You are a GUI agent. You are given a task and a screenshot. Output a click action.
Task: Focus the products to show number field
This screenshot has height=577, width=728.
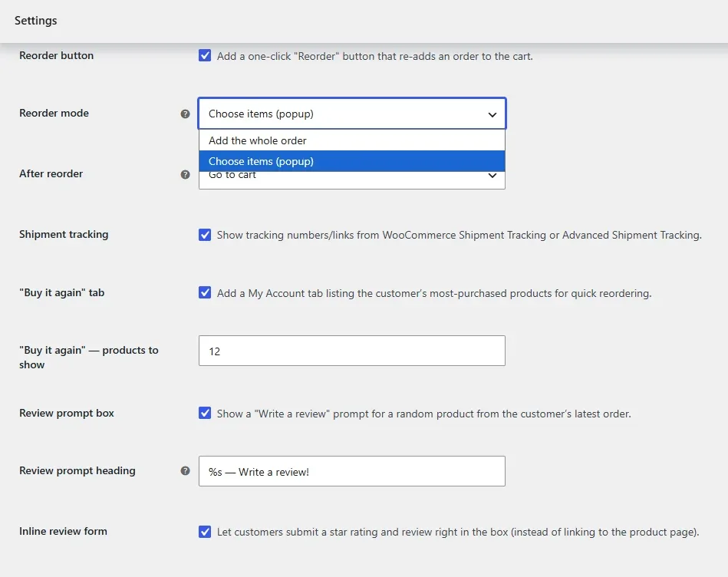tap(352, 351)
